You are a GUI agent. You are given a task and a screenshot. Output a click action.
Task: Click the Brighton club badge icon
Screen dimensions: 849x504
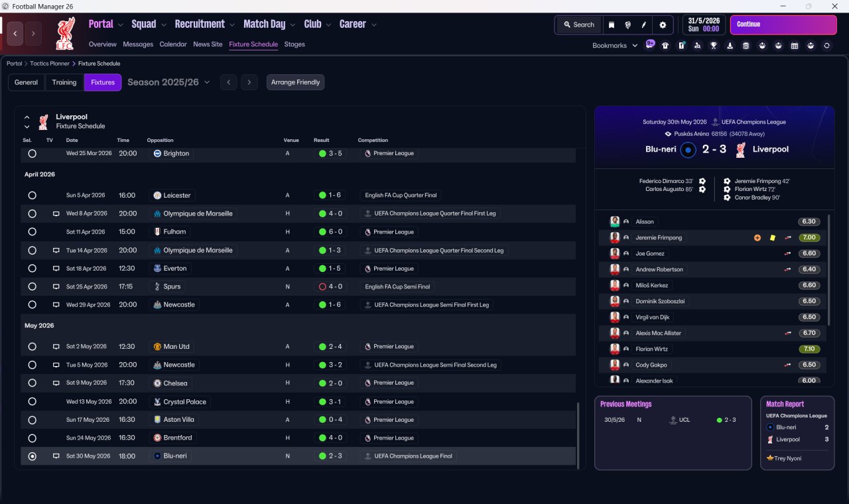[x=157, y=153]
